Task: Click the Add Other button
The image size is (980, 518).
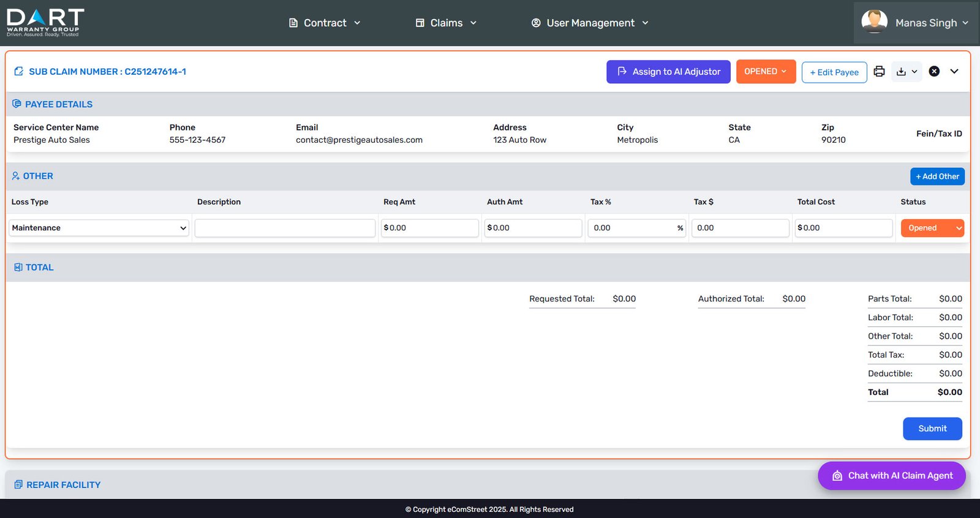Action: click(x=937, y=176)
